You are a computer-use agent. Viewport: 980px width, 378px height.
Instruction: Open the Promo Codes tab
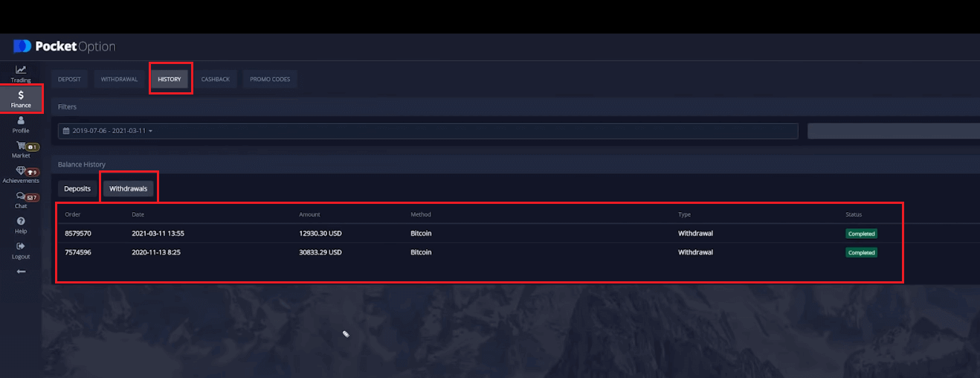270,80
